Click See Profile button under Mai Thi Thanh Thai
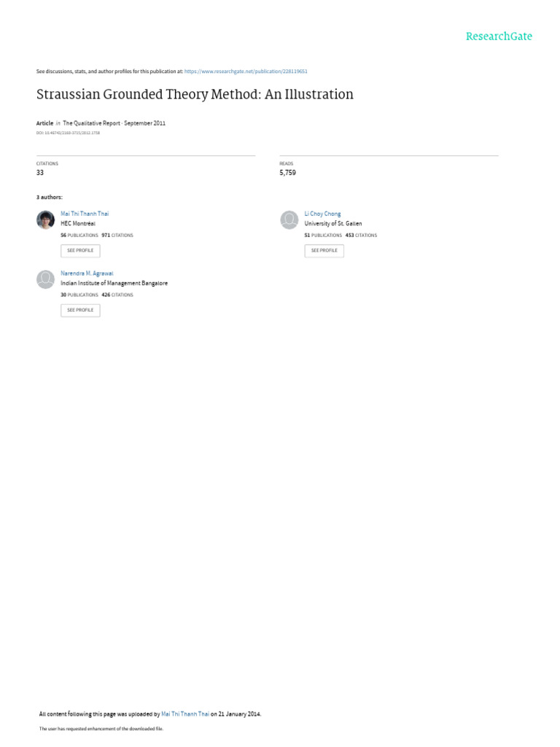Screen dimensions: 560x747 80,251
